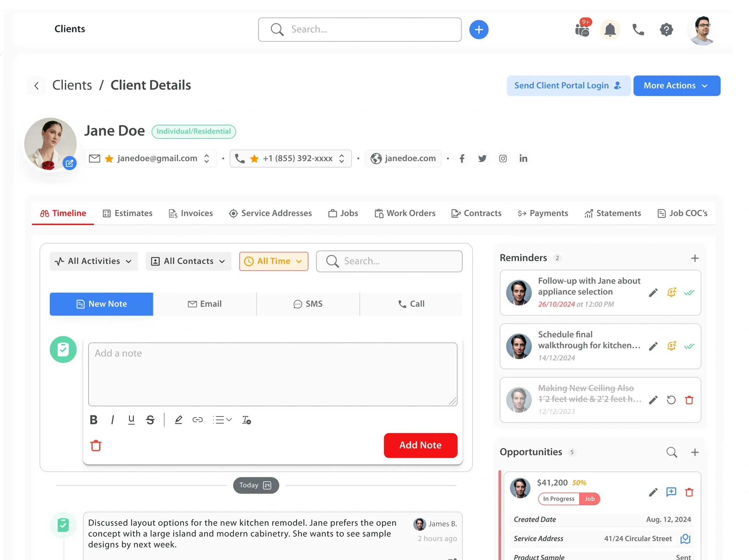Open the All Time date filter
This screenshot has width=749, height=560.
click(x=274, y=261)
